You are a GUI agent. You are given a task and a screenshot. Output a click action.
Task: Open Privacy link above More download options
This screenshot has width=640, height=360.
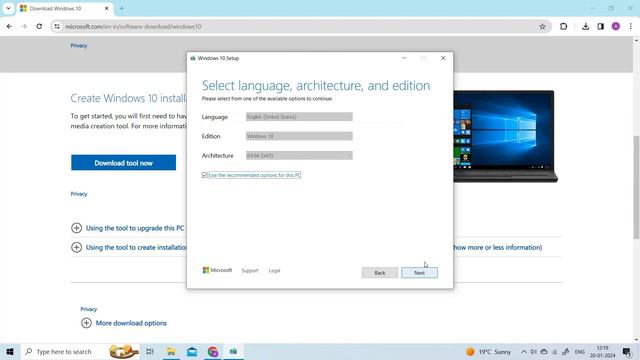89,309
